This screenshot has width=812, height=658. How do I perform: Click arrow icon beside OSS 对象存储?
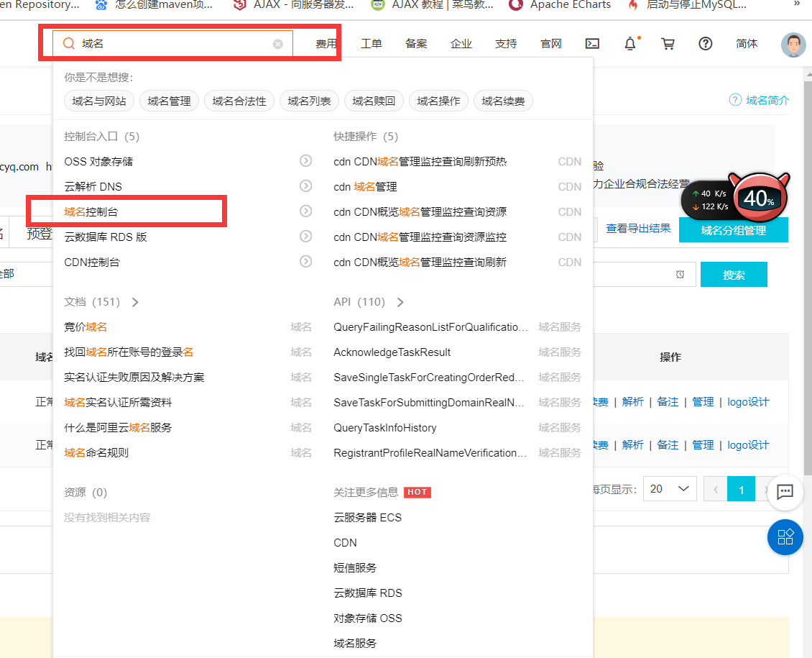306,161
